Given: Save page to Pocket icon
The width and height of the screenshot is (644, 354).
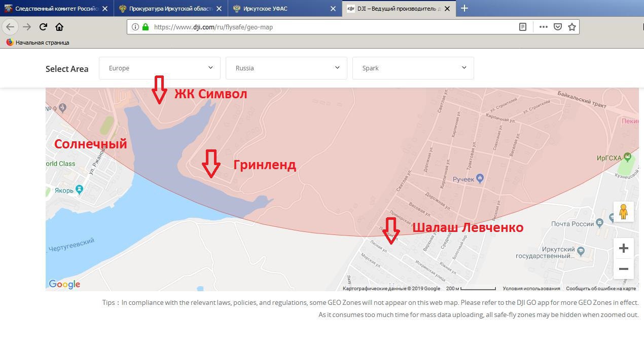Looking at the screenshot, I should point(557,27).
